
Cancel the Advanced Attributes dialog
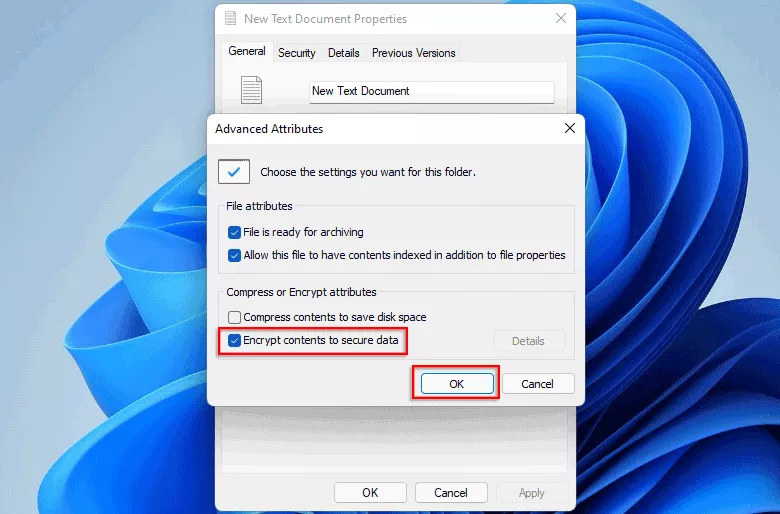[x=538, y=384]
